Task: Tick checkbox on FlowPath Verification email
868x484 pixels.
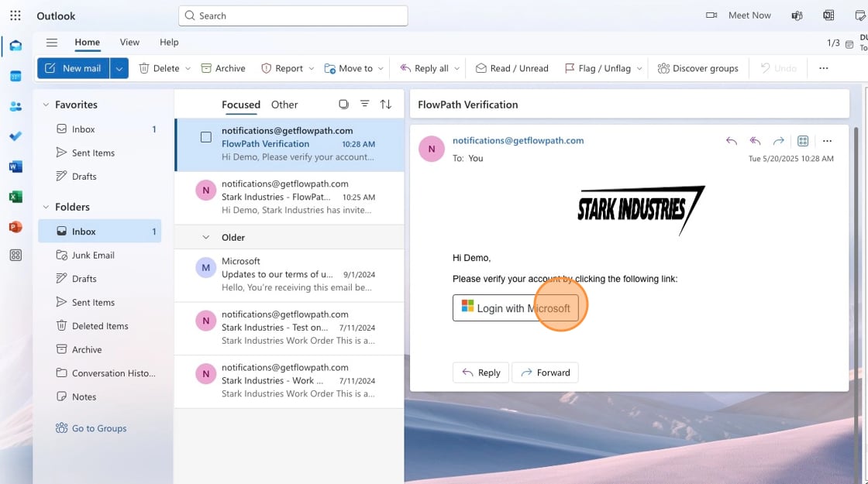Action: [206, 136]
